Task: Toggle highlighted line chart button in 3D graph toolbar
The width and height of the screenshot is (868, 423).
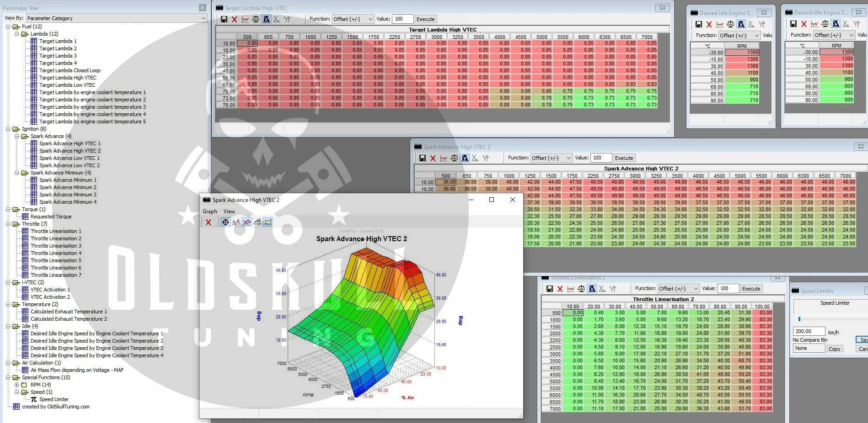Action: tap(247, 222)
